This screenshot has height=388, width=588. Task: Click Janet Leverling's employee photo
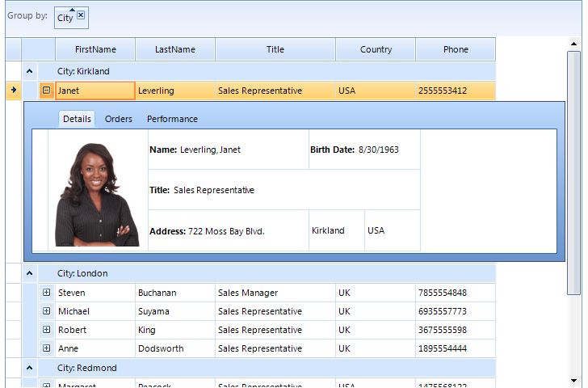(x=97, y=194)
